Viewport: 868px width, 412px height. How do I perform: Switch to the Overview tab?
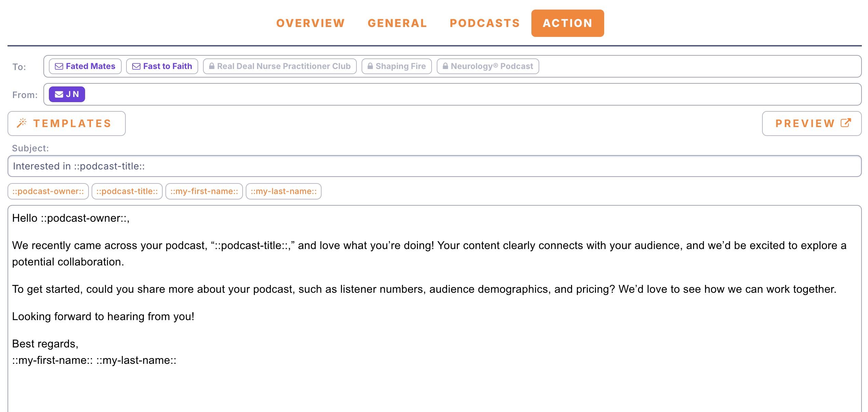click(x=310, y=23)
